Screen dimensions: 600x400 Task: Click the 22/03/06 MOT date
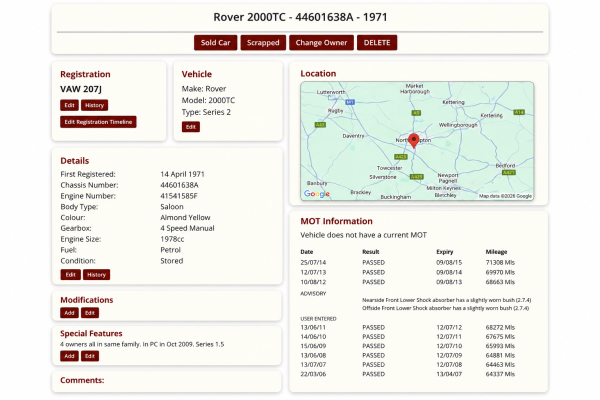pyautogui.click(x=313, y=374)
